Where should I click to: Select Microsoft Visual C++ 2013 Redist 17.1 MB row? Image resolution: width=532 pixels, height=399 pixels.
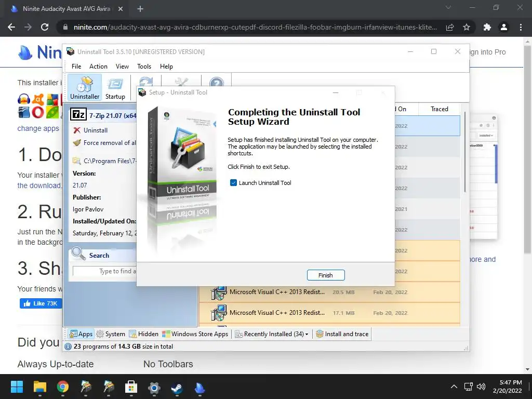click(x=329, y=313)
